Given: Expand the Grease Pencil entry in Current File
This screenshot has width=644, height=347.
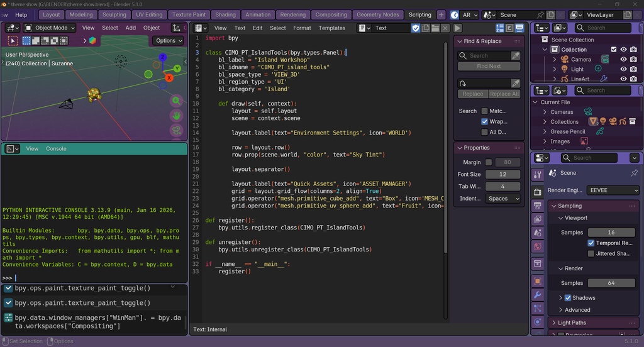Looking at the screenshot, I should click(x=545, y=131).
